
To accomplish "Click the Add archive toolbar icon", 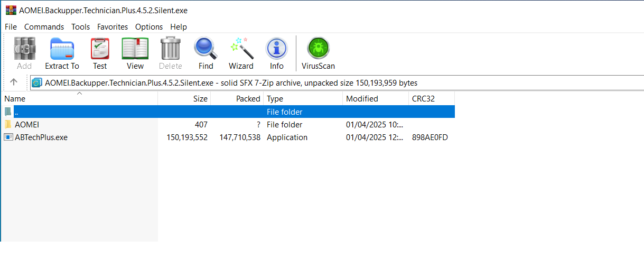I will click(x=24, y=49).
